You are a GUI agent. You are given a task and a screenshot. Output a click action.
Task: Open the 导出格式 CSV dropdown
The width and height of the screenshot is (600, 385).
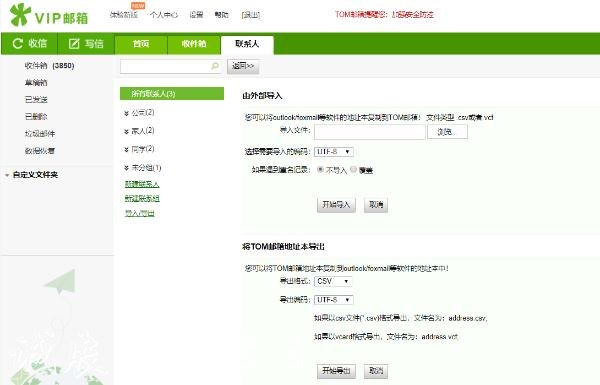tap(333, 281)
